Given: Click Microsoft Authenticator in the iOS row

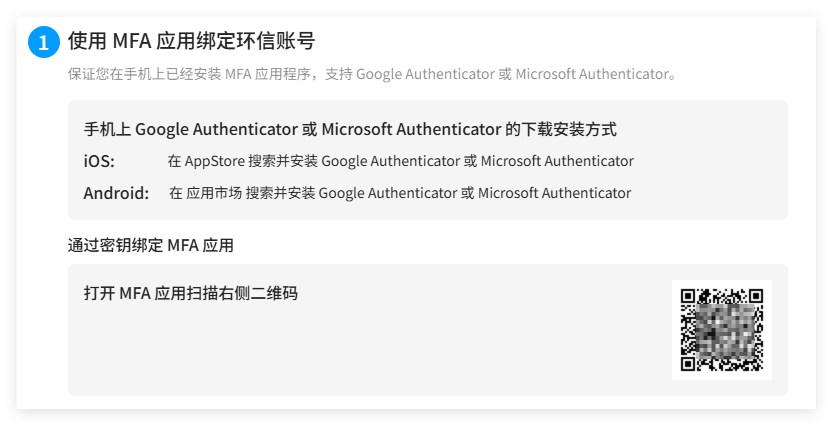Looking at the screenshot, I should tap(557, 161).
